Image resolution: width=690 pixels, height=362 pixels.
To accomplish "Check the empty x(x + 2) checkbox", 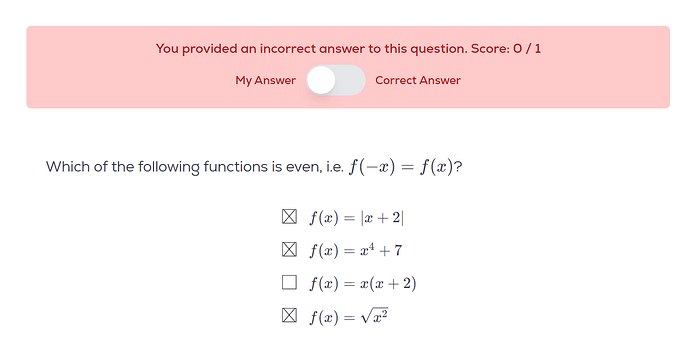I will [289, 282].
